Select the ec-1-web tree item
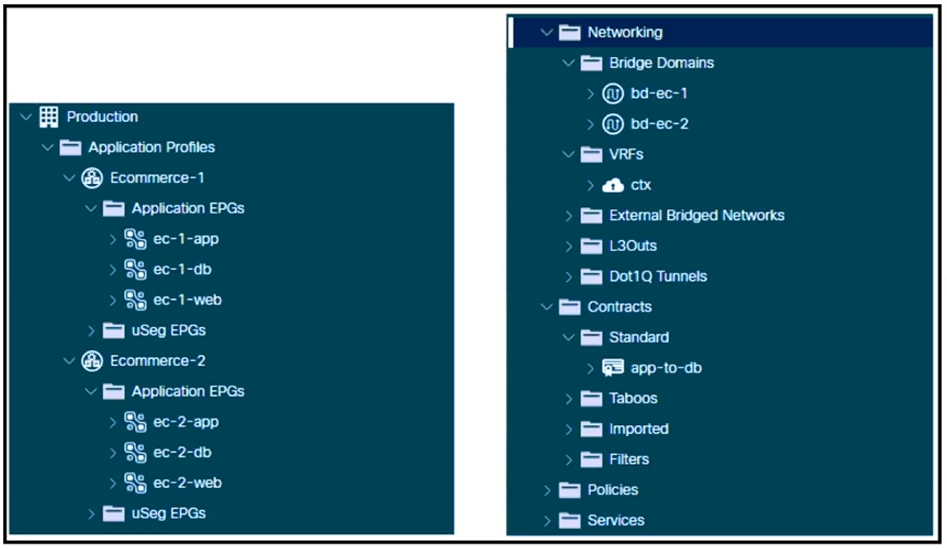Viewport: 947px width, 549px height. coord(187,300)
